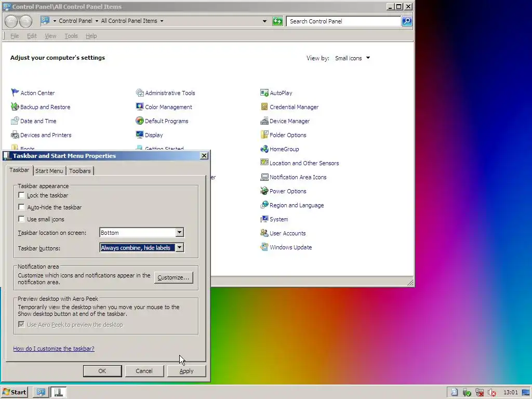
Task: Click Show desktop button at taskbar end
Action: 526,393
